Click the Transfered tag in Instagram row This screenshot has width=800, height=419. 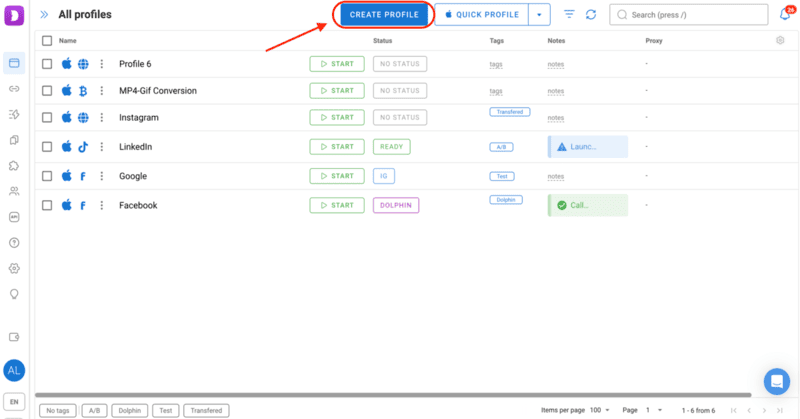coord(510,112)
